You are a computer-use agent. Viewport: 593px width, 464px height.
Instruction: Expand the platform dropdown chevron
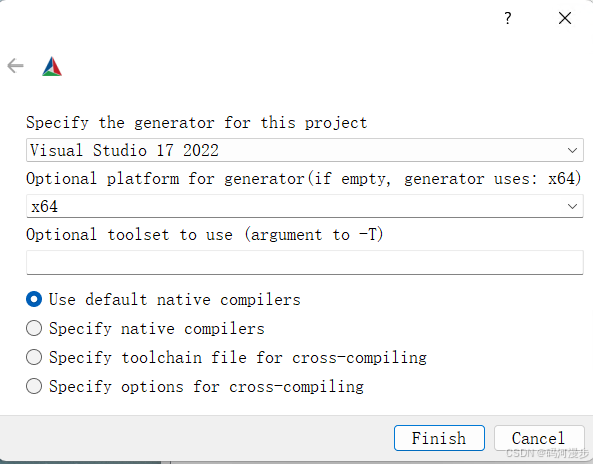[572, 206]
